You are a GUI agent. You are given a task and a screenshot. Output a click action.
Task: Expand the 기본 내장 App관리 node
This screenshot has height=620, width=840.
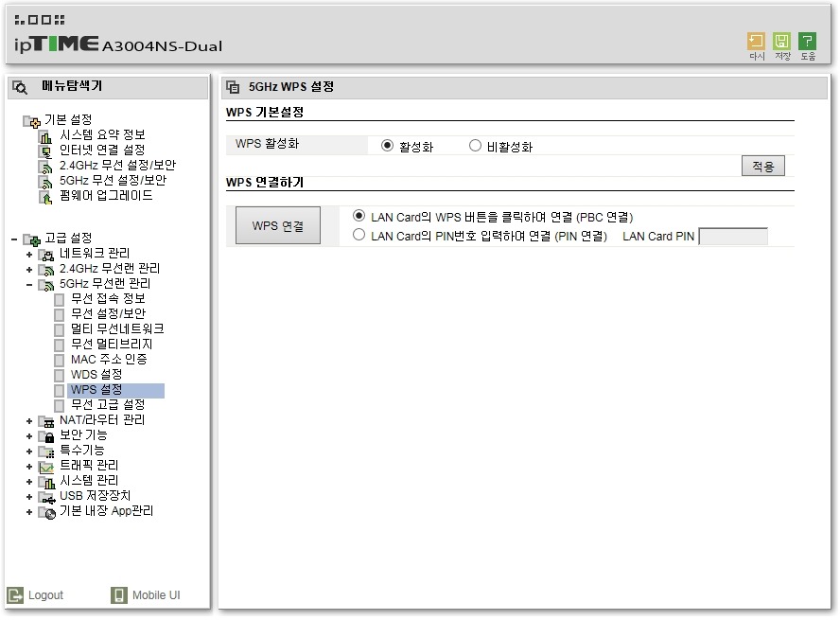29,513
